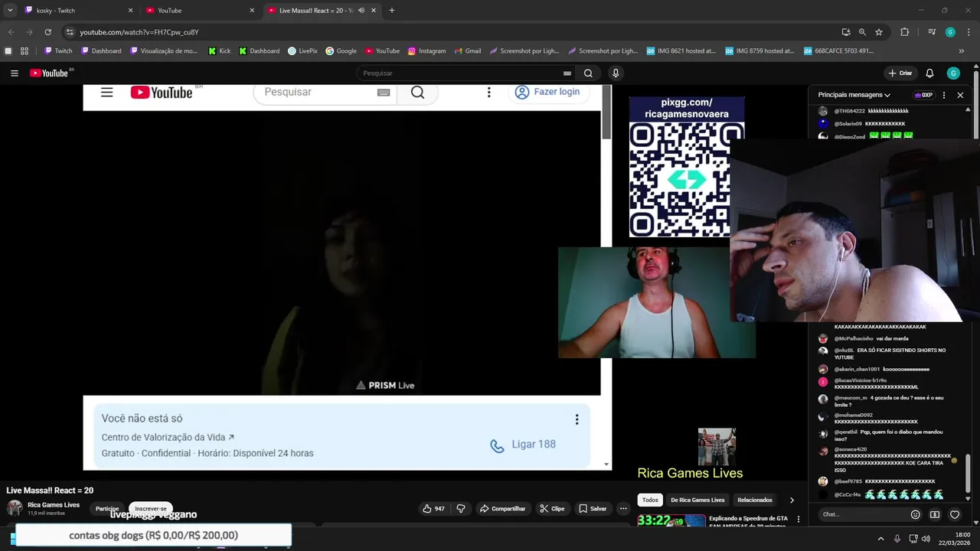Screen dimensions: 980x551
Task: Click the Chat message input field
Action: point(861,514)
